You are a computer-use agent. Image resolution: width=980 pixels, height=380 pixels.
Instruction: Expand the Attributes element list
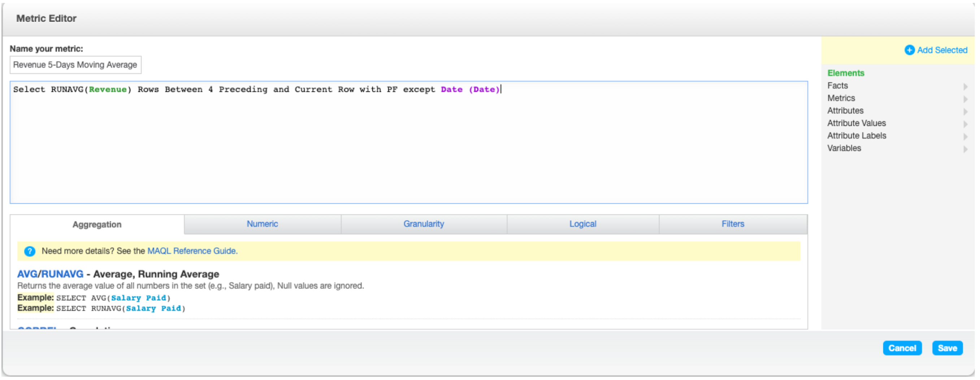click(966, 111)
